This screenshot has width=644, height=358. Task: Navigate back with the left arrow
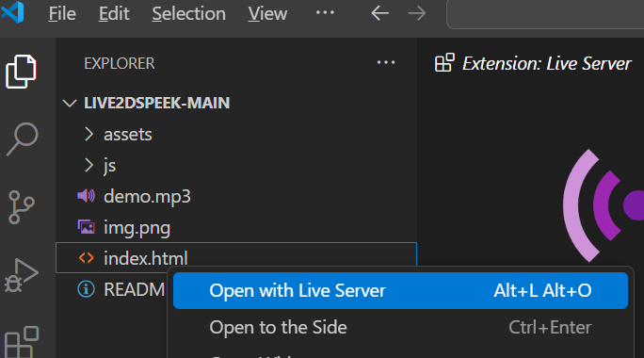coord(380,13)
